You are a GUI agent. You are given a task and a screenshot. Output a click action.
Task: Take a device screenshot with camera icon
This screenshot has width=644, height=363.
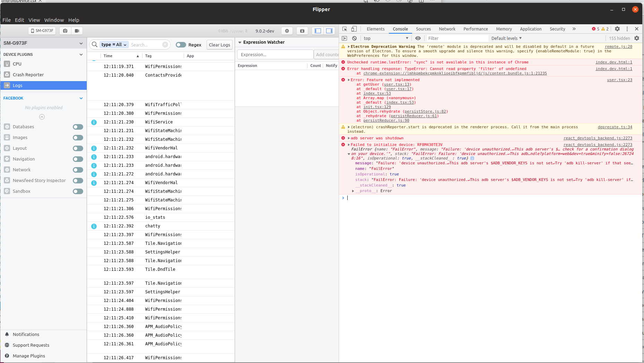65,31
